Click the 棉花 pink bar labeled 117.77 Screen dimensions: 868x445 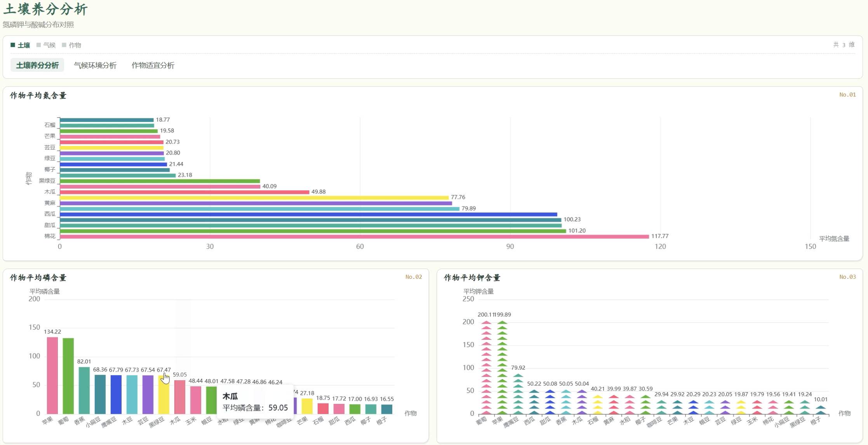coord(355,236)
